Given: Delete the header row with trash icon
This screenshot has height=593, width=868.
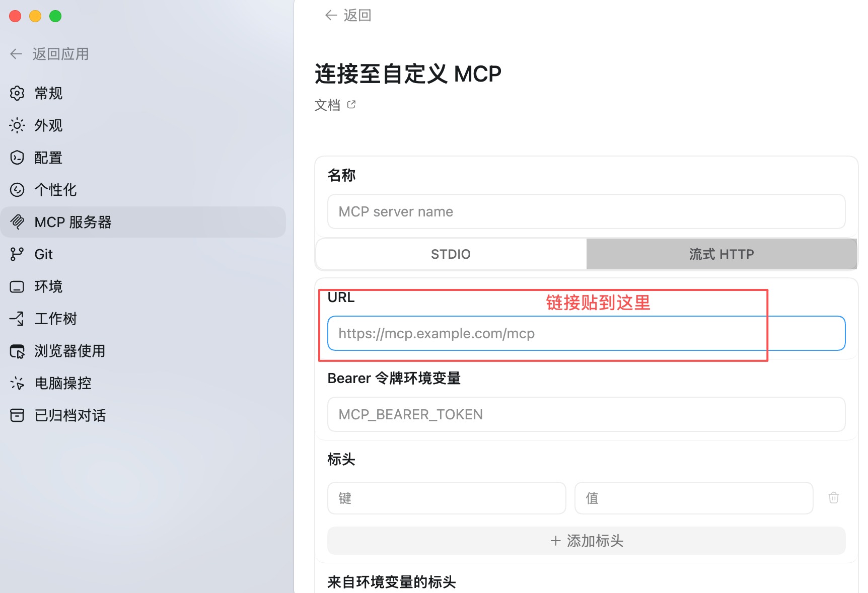Looking at the screenshot, I should point(834,498).
